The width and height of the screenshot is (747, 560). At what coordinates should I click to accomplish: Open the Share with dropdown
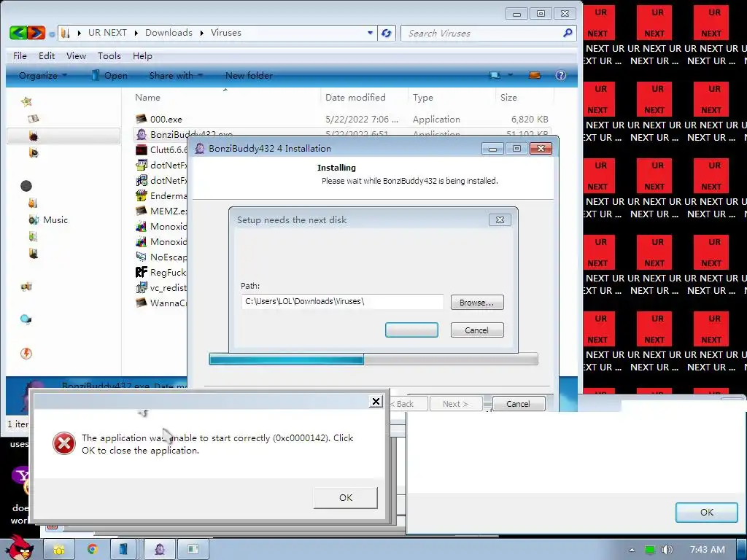(176, 75)
